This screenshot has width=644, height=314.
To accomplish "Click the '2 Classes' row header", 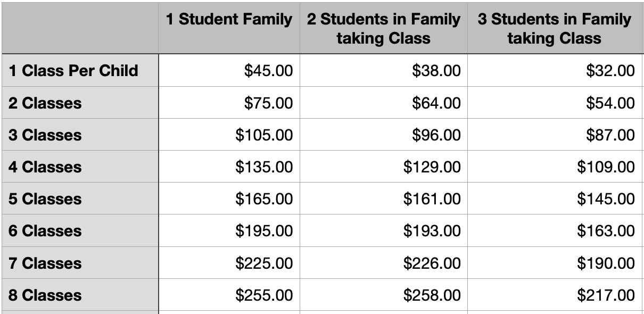I will click(x=80, y=103).
